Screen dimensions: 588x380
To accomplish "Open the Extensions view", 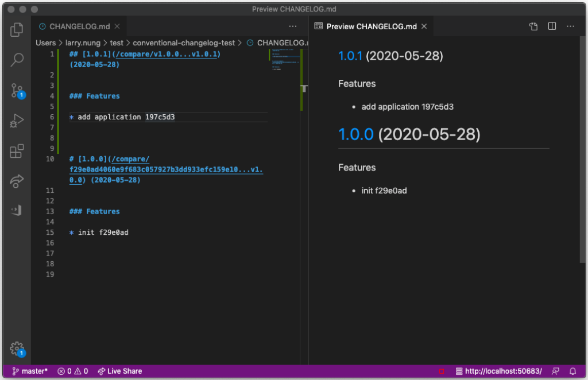I will tap(17, 151).
